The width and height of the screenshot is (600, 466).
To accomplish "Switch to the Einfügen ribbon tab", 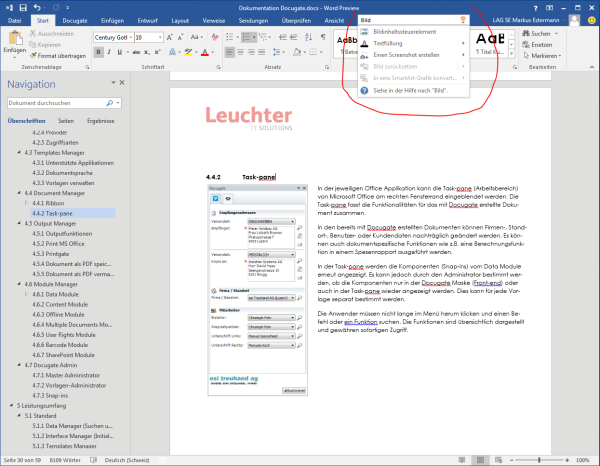I will click(112, 21).
